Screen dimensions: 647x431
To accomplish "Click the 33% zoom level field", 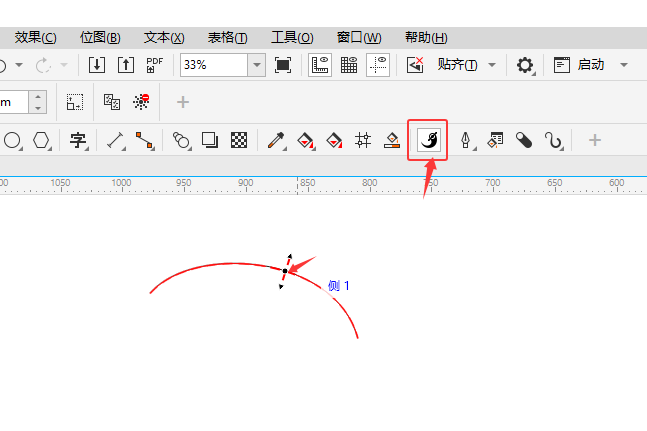I will point(214,65).
